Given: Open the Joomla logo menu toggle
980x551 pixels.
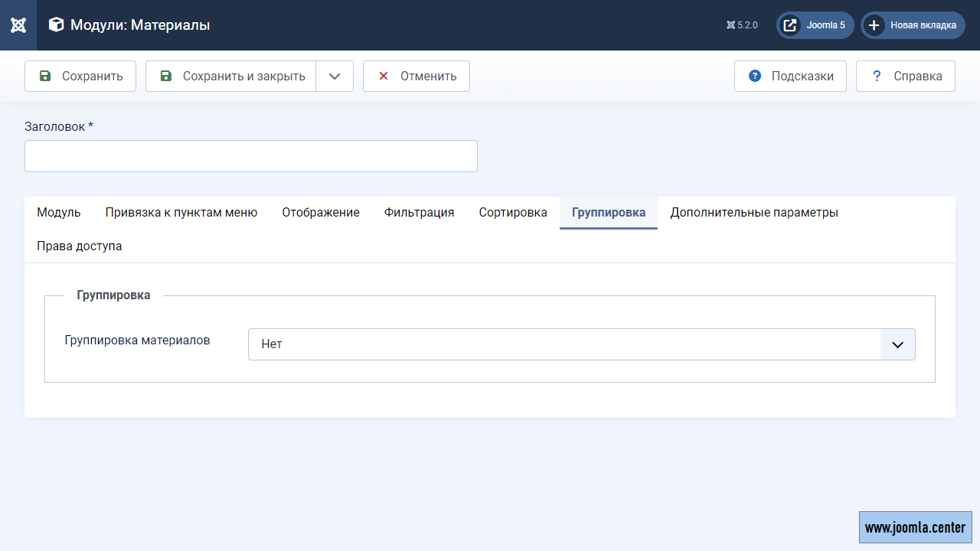Looking at the screenshot, I should 18,25.
